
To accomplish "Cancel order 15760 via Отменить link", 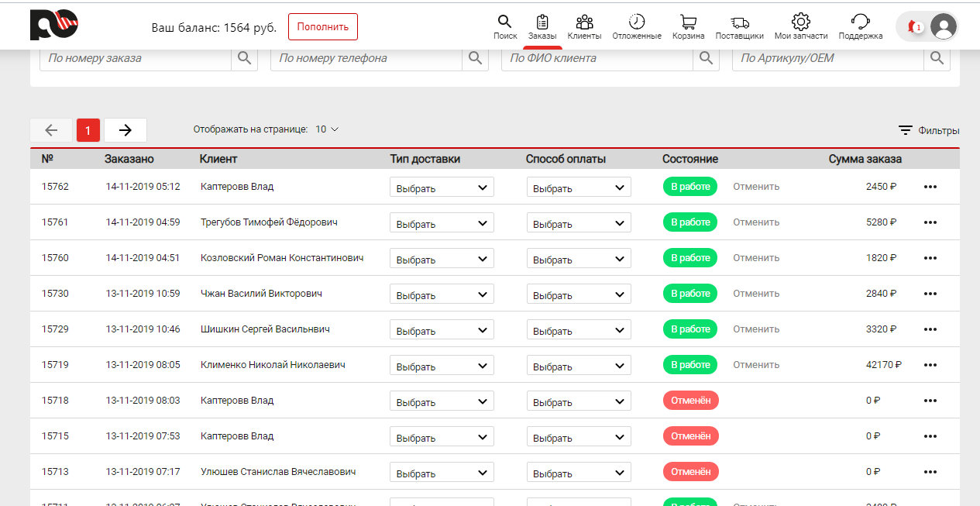I will [x=756, y=258].
